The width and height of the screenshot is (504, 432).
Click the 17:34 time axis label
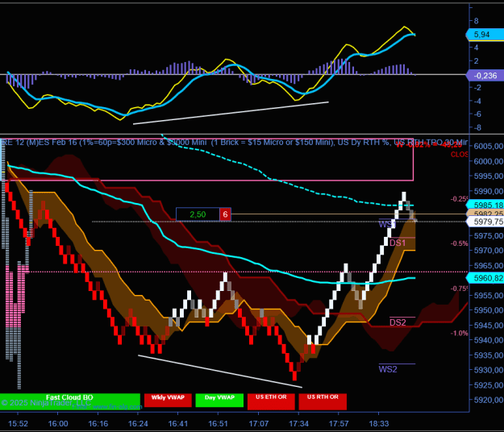[298, 424]
